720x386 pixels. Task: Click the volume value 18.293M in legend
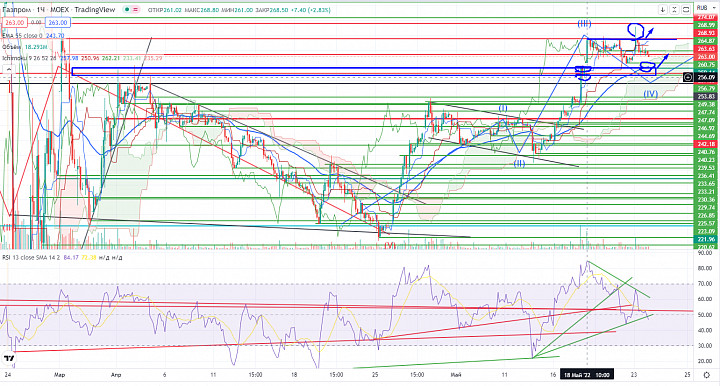point(36,47)
